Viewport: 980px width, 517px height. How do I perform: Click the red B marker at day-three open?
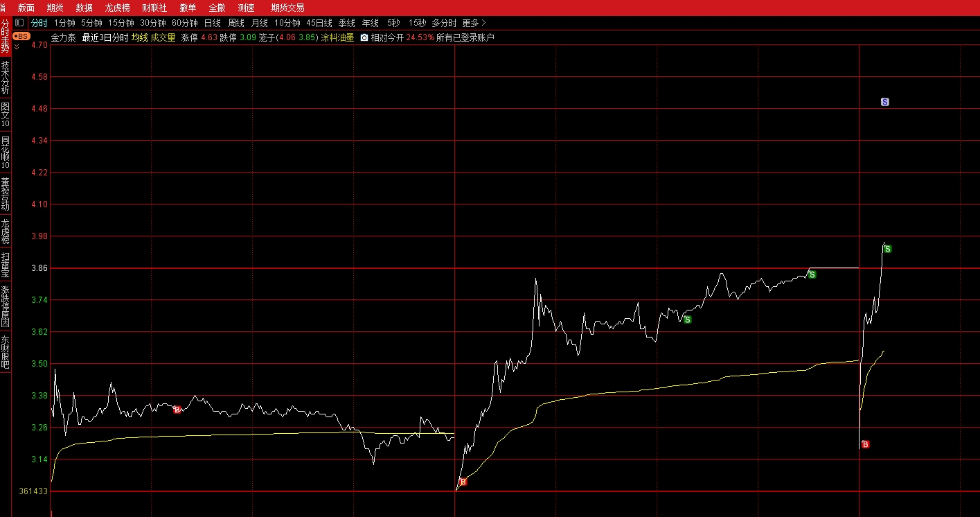865,444
